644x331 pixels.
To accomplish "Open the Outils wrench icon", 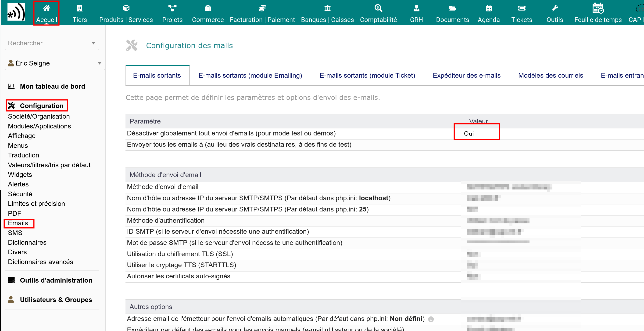I will coord(555,8).
